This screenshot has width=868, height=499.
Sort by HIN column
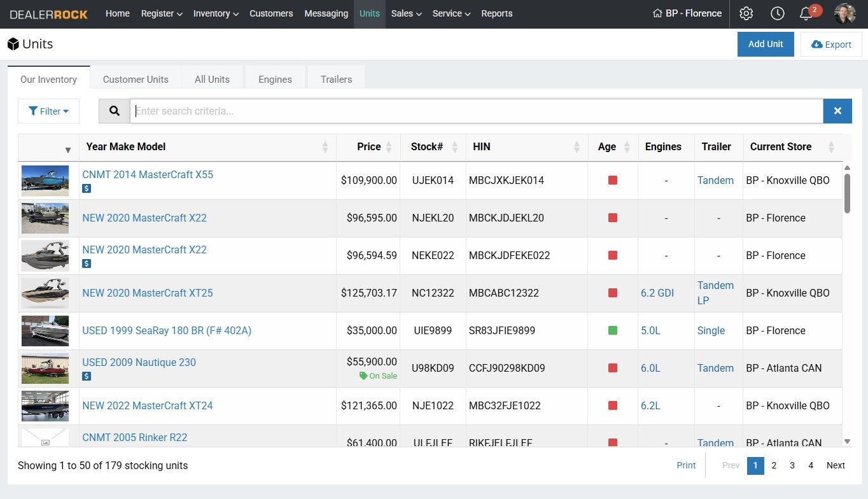click(527, 147)
